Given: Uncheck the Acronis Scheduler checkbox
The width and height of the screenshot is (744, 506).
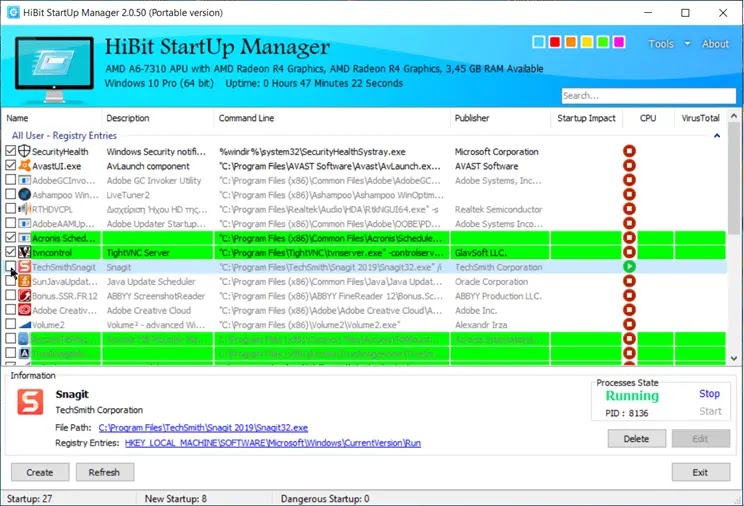Looking at the screenshot, I should point(10,237).
